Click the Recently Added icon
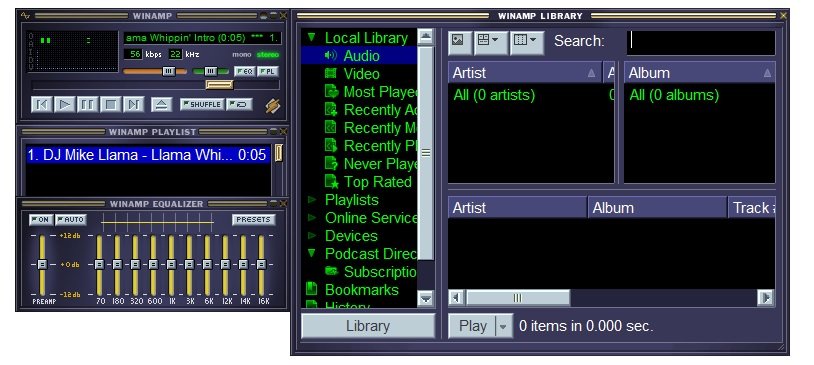 click(331, 110)
